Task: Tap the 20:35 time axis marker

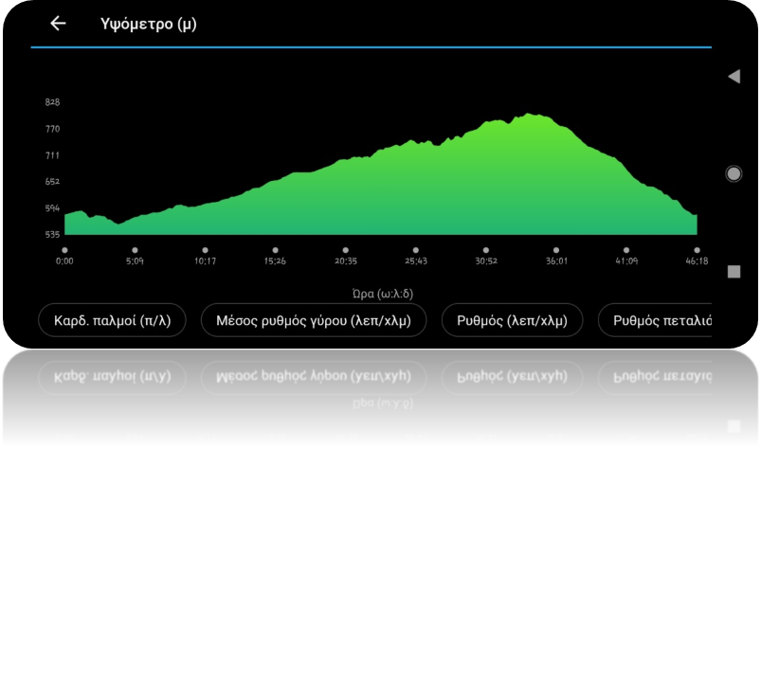Action: 346,257
